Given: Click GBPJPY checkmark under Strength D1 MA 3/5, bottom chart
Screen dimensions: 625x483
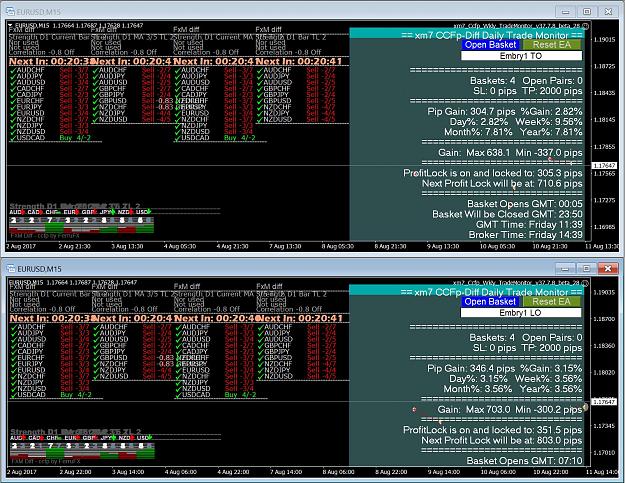Looking at the screenshot, I should click(x=96, y=352).
